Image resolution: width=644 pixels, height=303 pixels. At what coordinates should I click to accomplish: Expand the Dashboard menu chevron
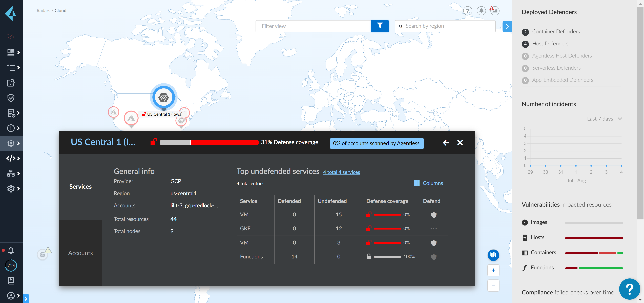pyautogui.click(x=18, y=52)
